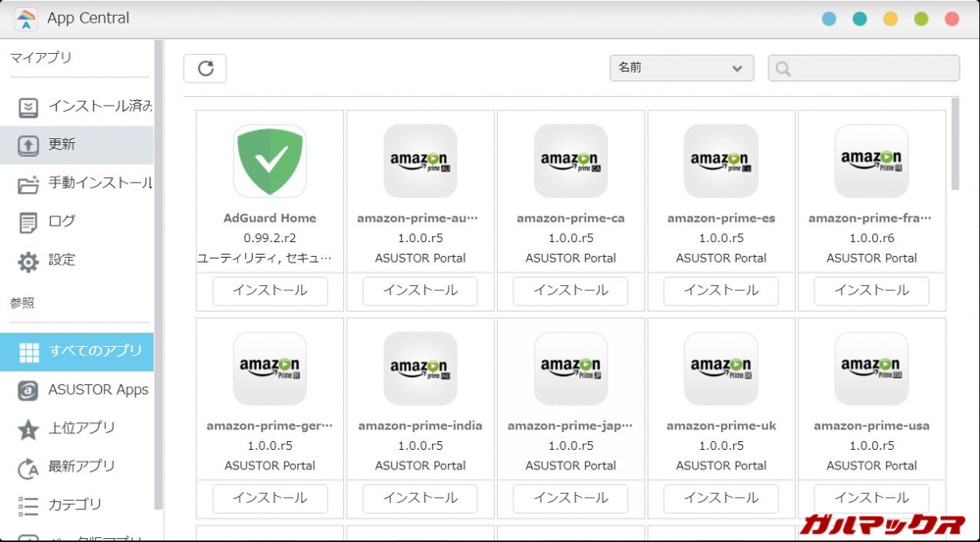980x542 pixels.
Task: Install AdGuard Home with インストール button
Action: 269,290
